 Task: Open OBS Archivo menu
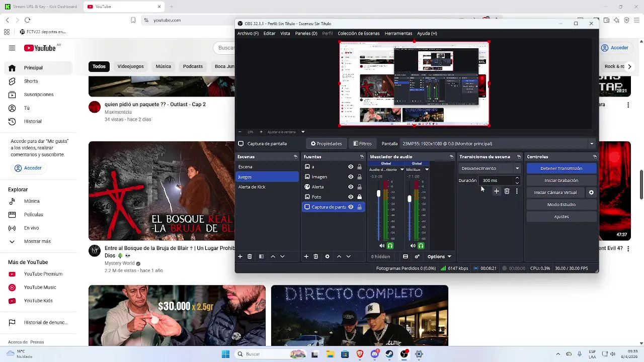coord(248,33)
